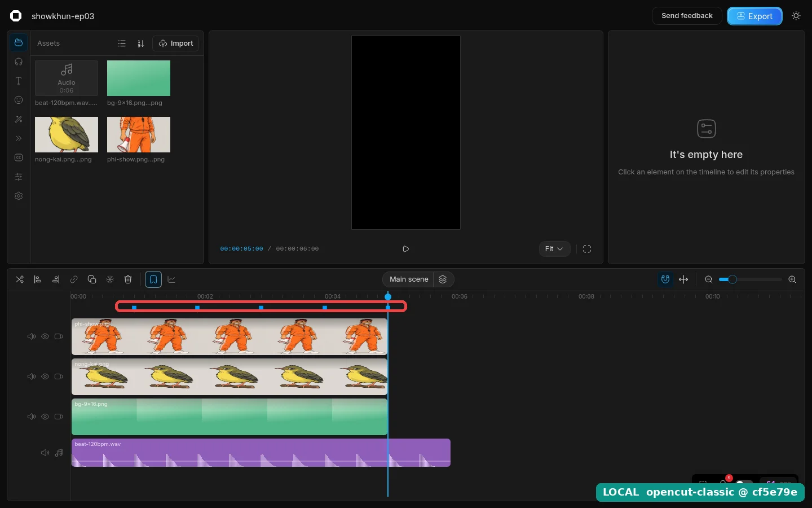Select the beat-120bpm.wav audio asset thumbnail

tap(67, 78)
